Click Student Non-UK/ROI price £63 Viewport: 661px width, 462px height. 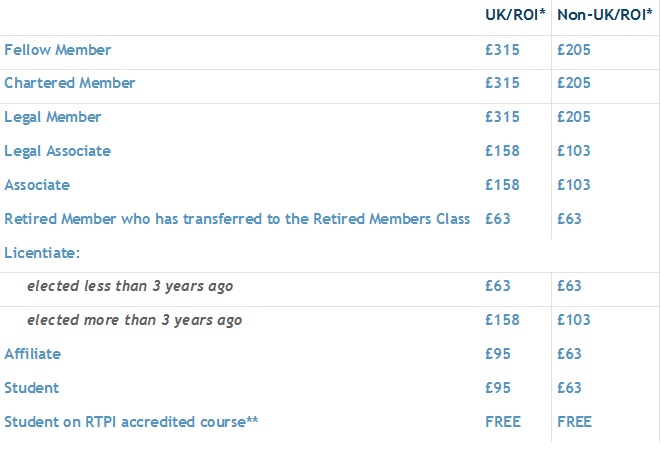570,388
